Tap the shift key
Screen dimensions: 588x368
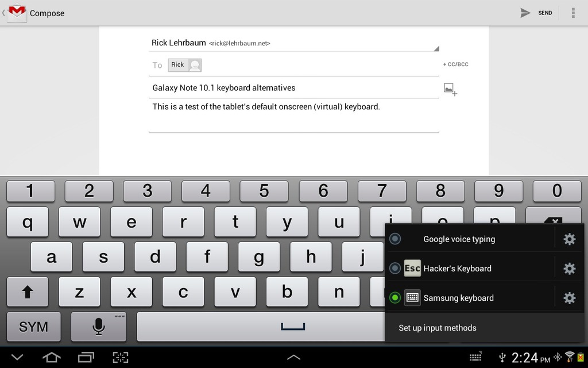click(28, 292)
